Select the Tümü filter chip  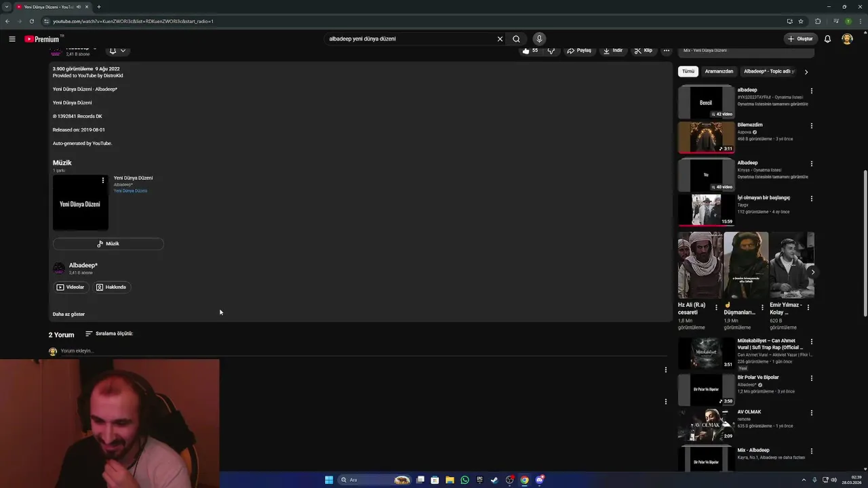(x=688, y=71)
